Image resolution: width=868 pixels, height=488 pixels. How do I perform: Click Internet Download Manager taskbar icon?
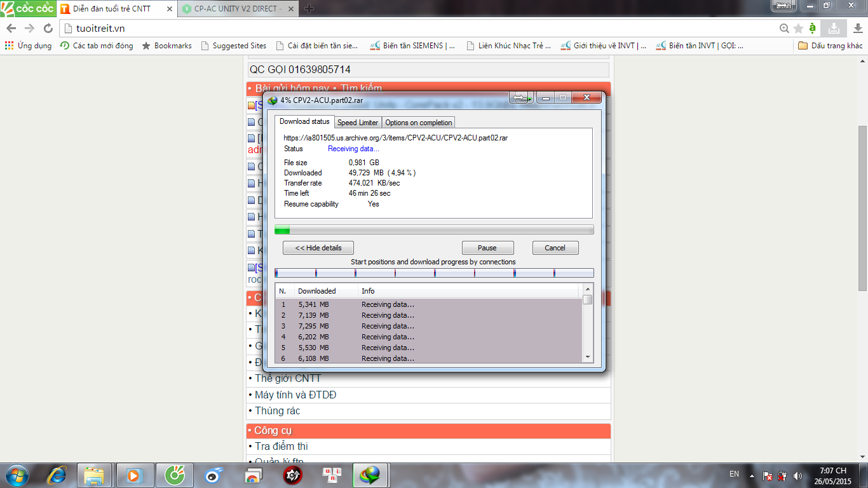click(369, 475)
